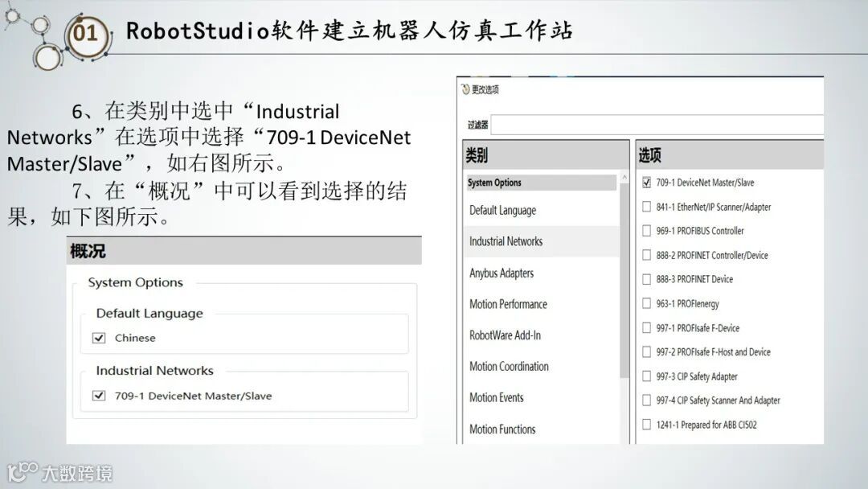The image size is (868, 489).
Task: Click the 类别 column header
Action: point(546,155)
